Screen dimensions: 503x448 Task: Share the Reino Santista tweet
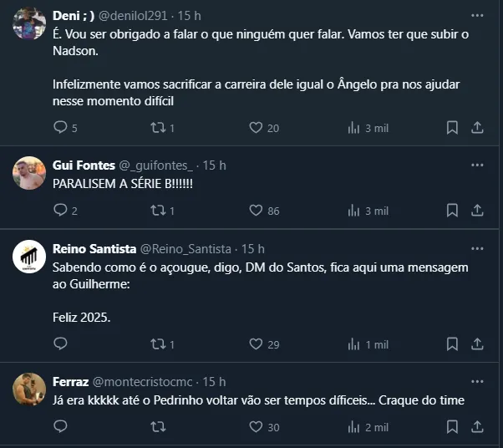[478, 344]
